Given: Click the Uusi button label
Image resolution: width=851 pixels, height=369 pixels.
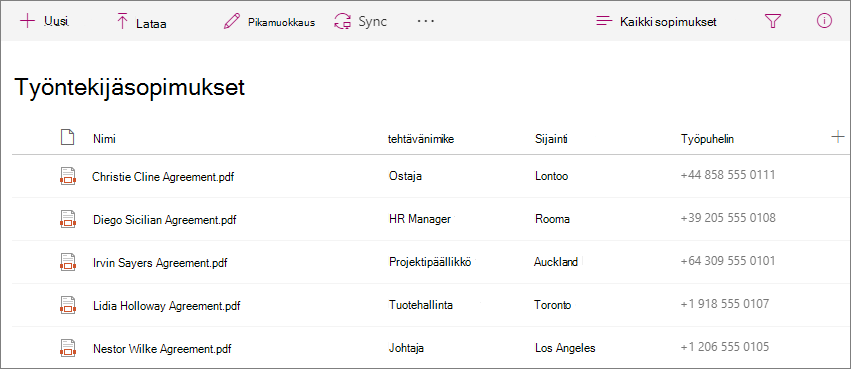Looking at the screenshot, I should pyautogui.click(x=56, y=22).
